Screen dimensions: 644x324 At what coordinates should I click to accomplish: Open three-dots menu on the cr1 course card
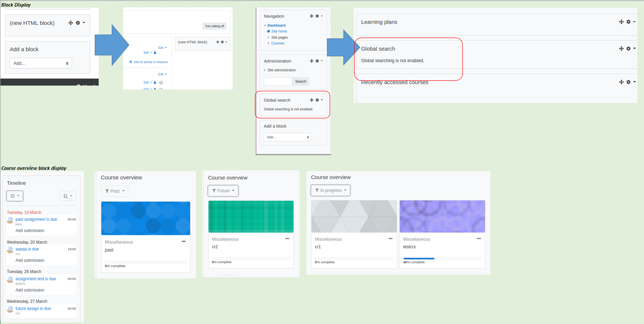click(x=390, y=239)
